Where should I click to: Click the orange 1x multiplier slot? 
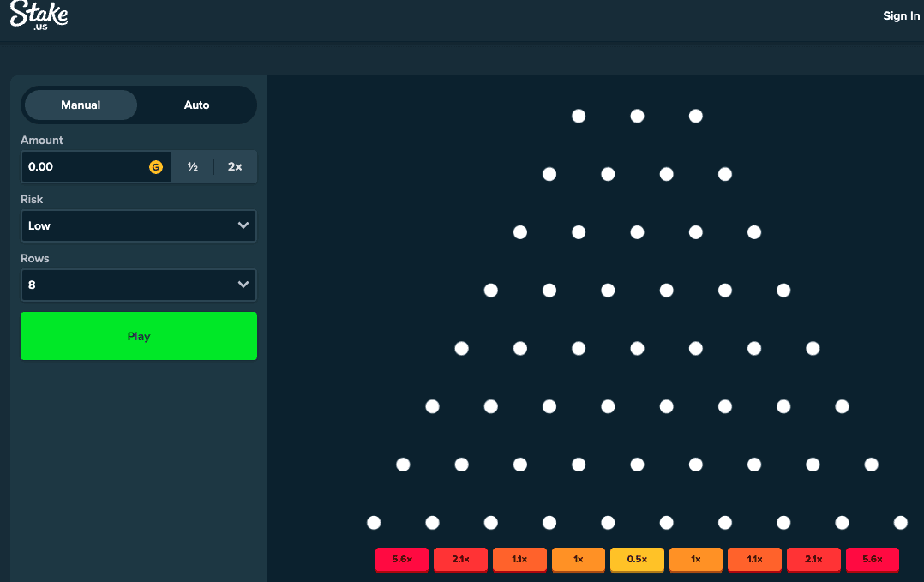pos(578,560)
